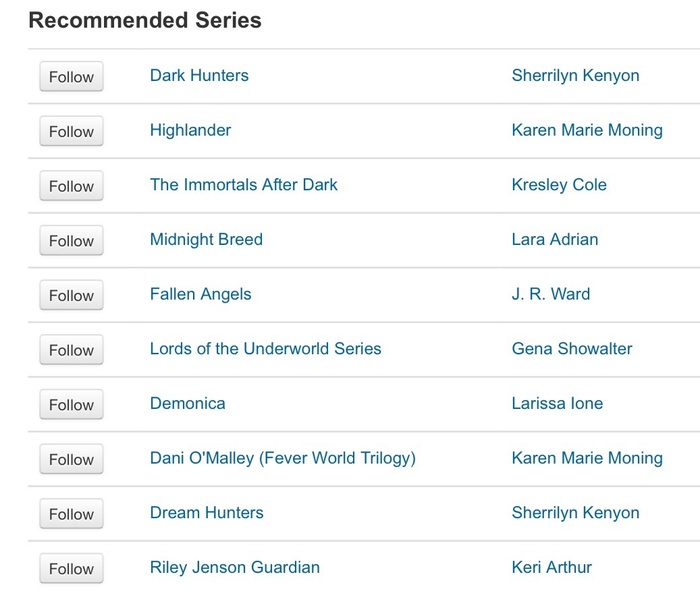
Task: Follow the Riley Jenson Guardian series
Action: pos(71,568)
